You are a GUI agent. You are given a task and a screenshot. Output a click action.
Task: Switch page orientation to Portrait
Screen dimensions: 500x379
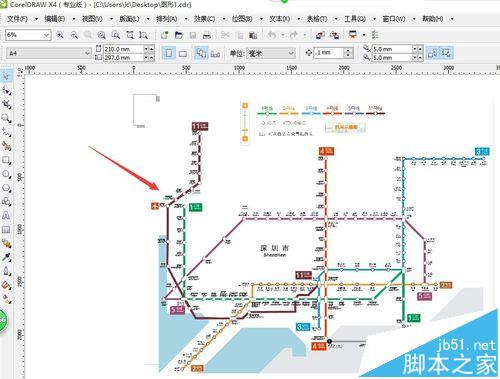169,53
